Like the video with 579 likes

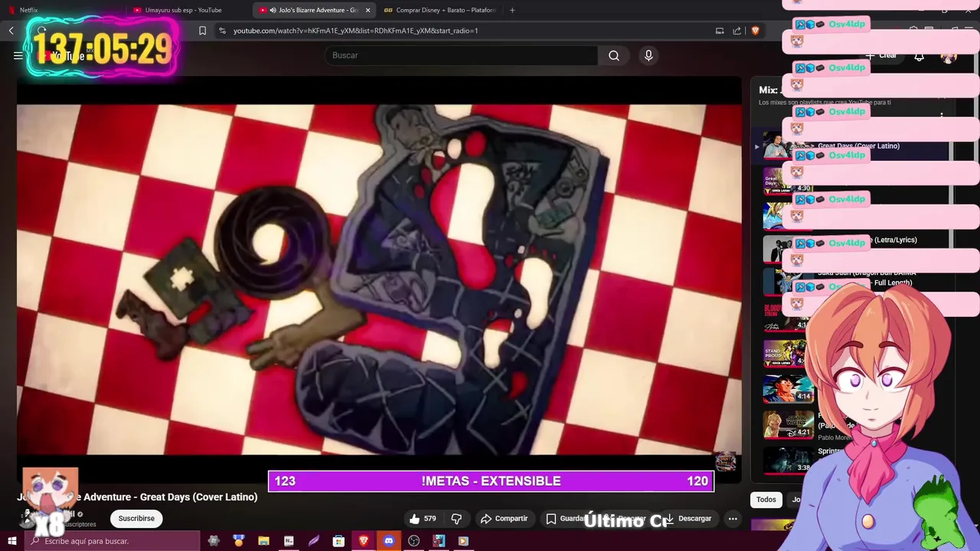click(423, 518)
